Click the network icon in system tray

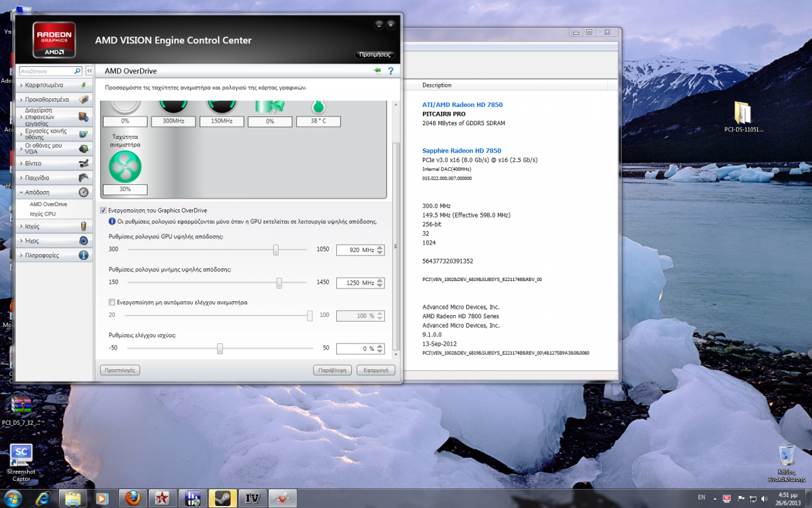(754, 498)
